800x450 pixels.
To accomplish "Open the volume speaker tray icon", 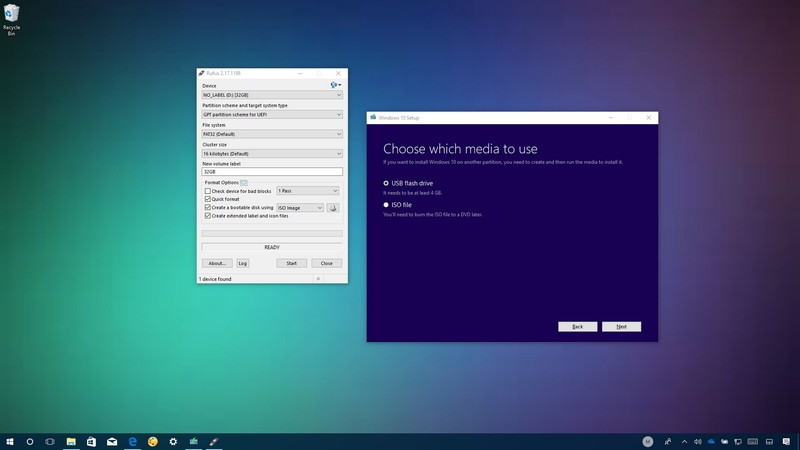I will [x=697, y=442].
